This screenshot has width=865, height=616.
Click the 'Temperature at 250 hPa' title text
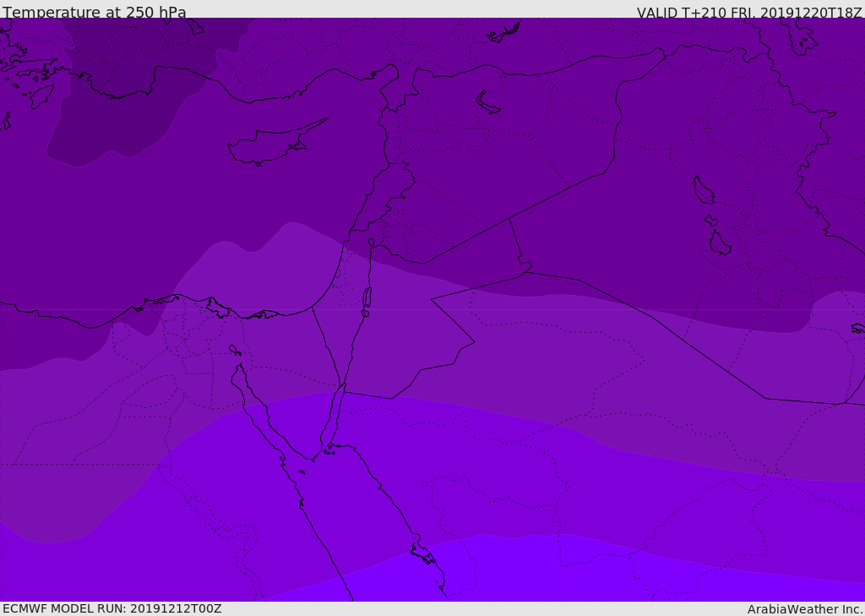95,12
